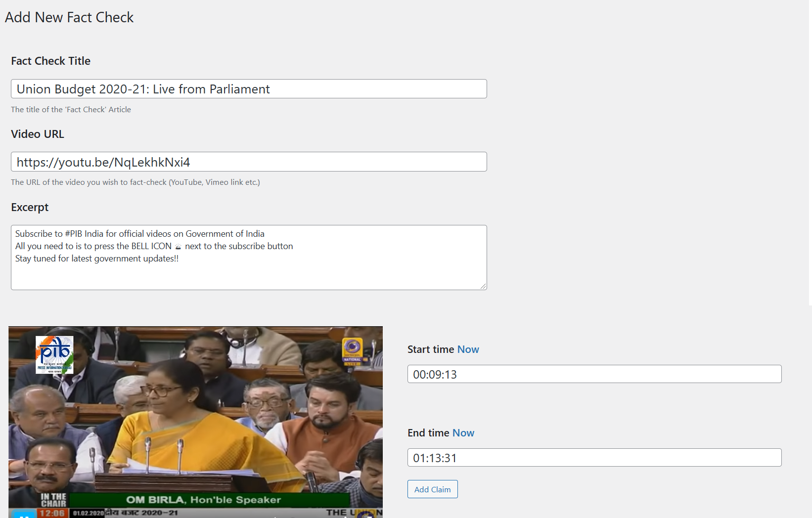This screenshot has width=812, height=518.
Task: Click inside the Excerpt text area
Action: pos(249,258)
